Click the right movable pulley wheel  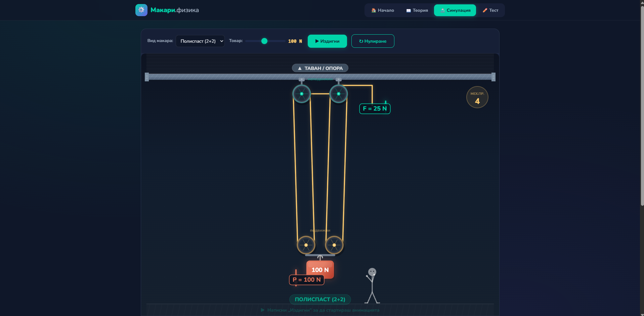click(334, 245)
